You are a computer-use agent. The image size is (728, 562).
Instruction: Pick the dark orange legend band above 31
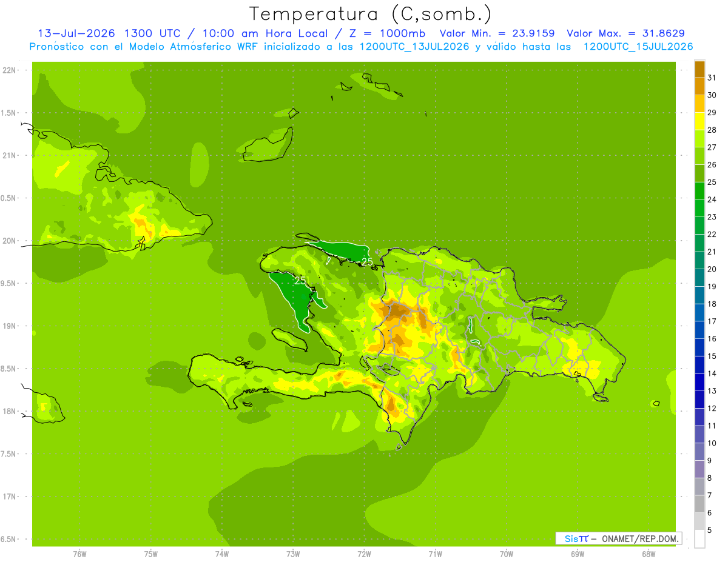pos(699,69)
